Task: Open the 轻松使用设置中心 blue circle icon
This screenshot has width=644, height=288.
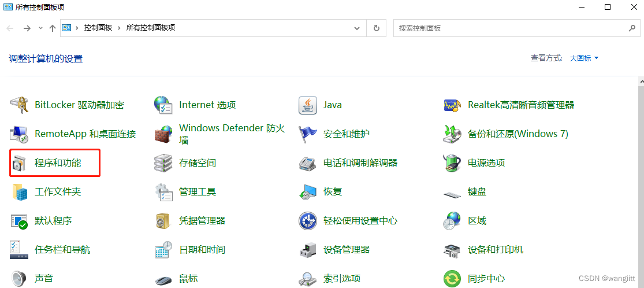Action: (308, 221)
